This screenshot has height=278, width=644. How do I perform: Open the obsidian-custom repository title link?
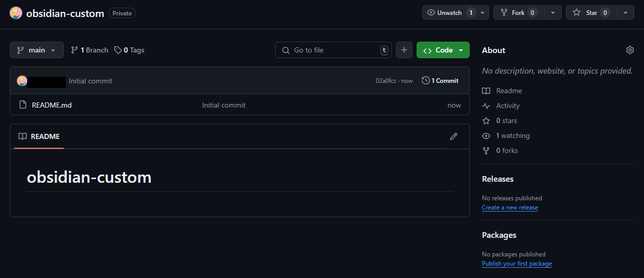[65, 13]
